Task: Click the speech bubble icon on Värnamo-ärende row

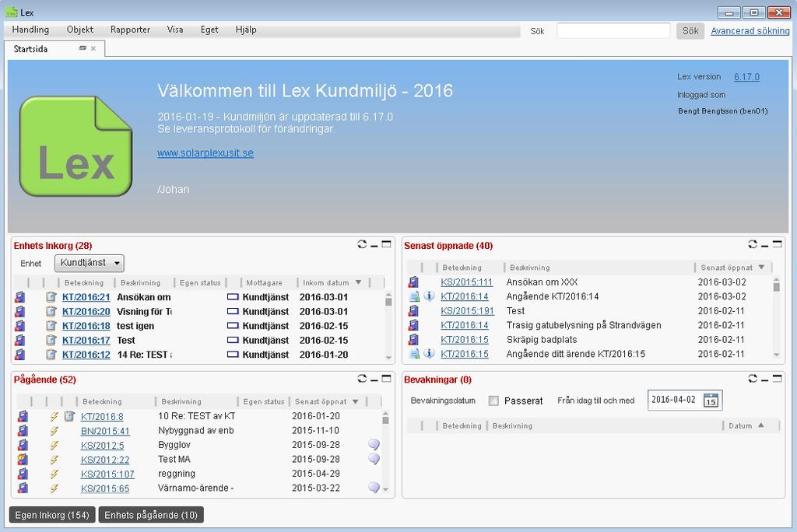Action: click(374, 488)
